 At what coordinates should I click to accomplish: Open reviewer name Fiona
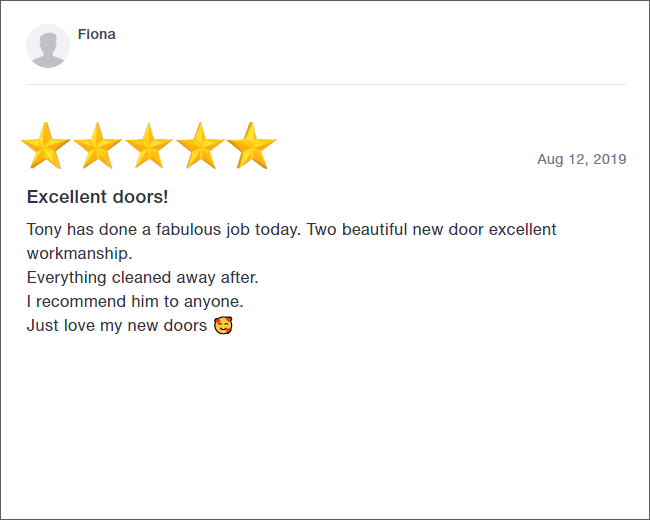coord(97,34)
